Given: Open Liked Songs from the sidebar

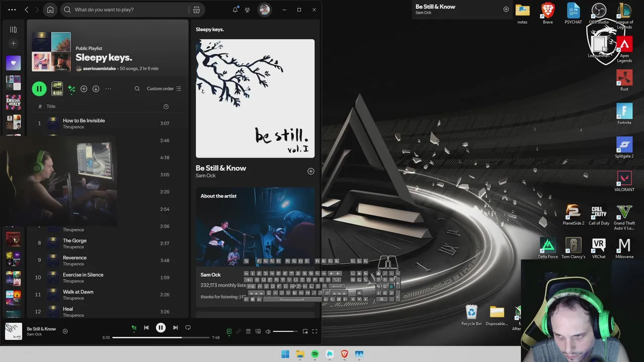Looking at the screenshot, I should pos(13,63).
